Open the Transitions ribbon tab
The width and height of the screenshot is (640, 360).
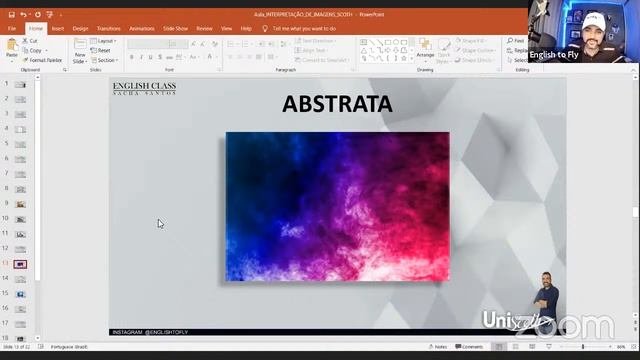[109, 29]
